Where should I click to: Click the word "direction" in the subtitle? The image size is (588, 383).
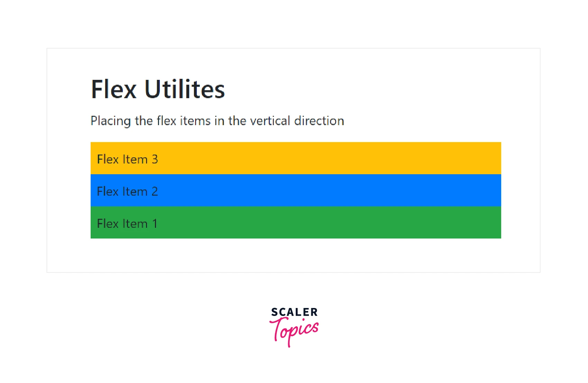(319, 121)
